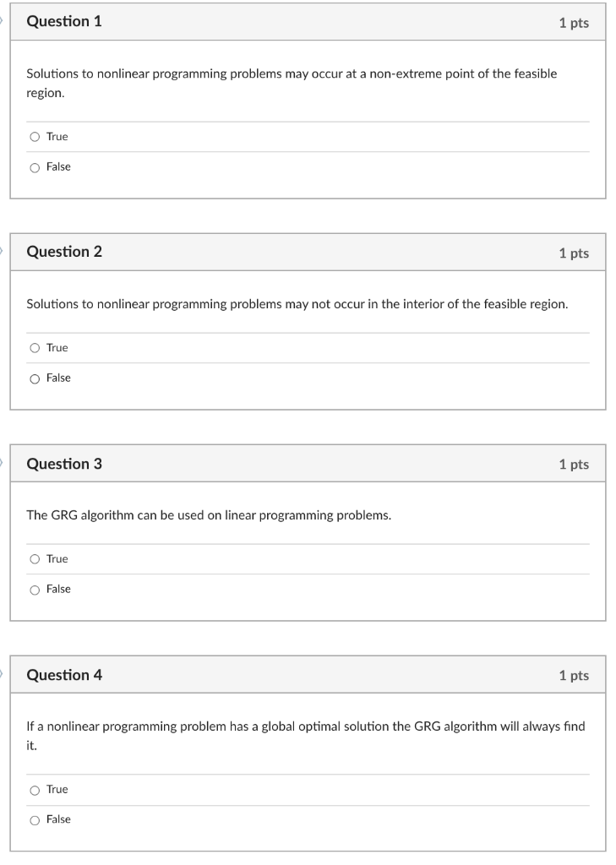Click the nonlinear programming statement in Question 1

pyautogui.click(x=291, y=82)
